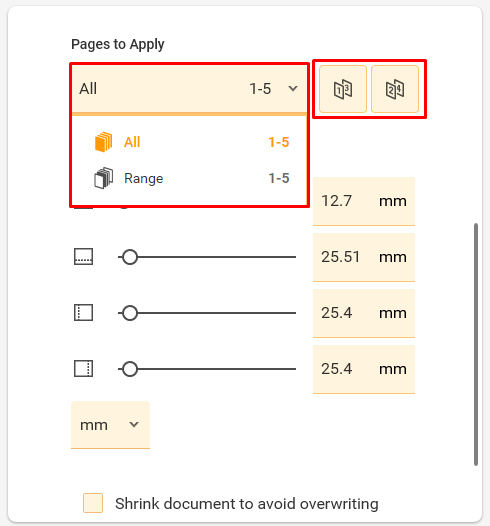Select odd pages icon button
The width and height of the screenshot is (490, 526).
click(x=342, y=89)
